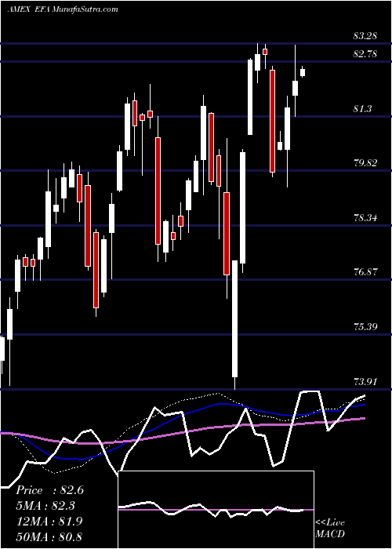Click the 78.34 price level label
This screenshot has height=549, width=392.
(x=365, y=218)
